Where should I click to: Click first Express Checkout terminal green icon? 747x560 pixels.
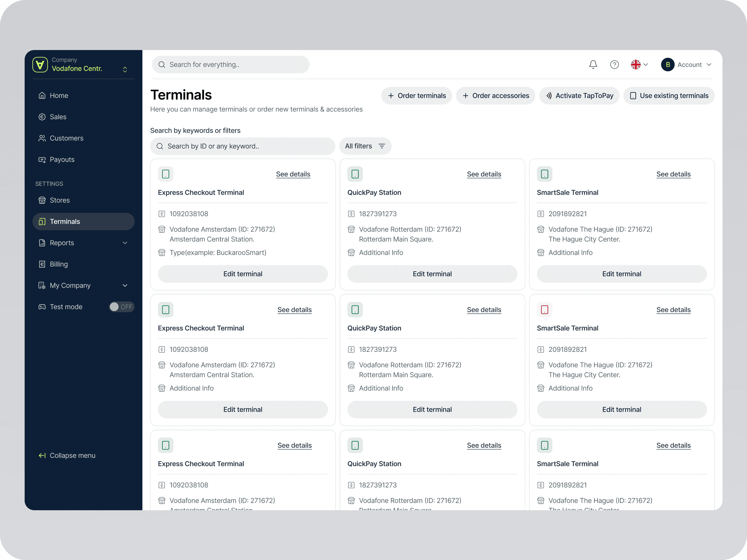[x=165, y=174]
